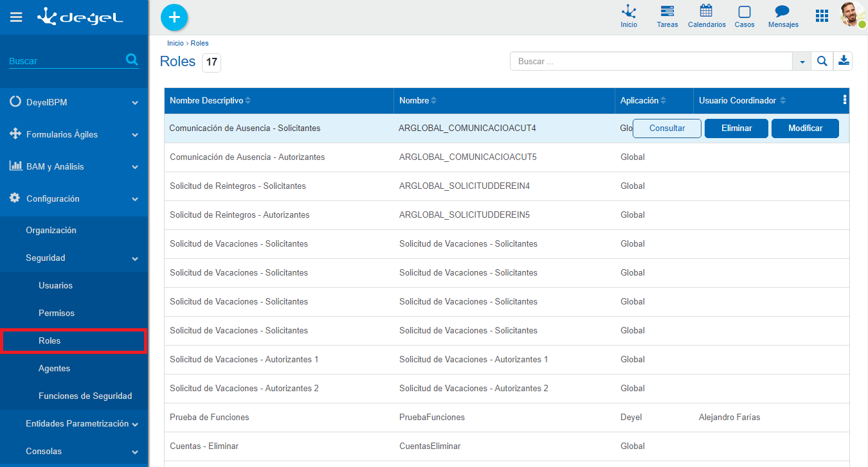Screen dimensions: 868x467
Task: Expand Entidades Parametrización chevron
Action: pos(135,424)
